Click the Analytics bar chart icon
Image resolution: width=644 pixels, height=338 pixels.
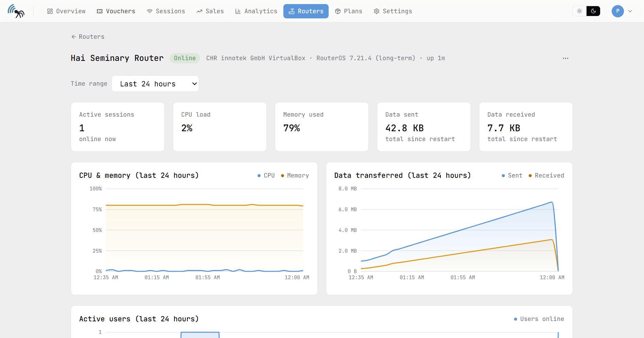click(x=238, y=11)
